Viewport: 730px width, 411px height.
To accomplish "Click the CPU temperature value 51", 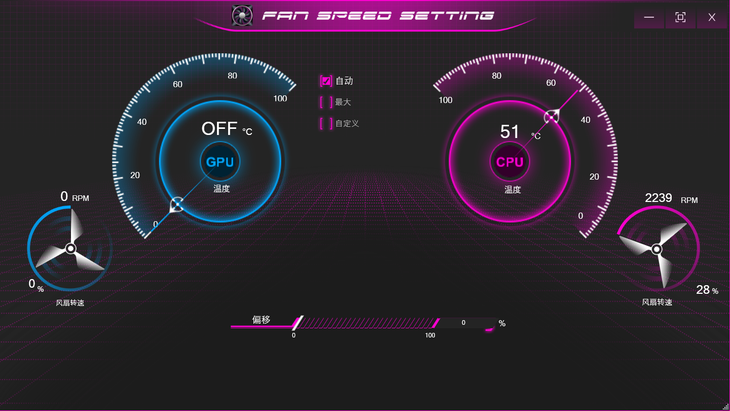I will 510,131.
